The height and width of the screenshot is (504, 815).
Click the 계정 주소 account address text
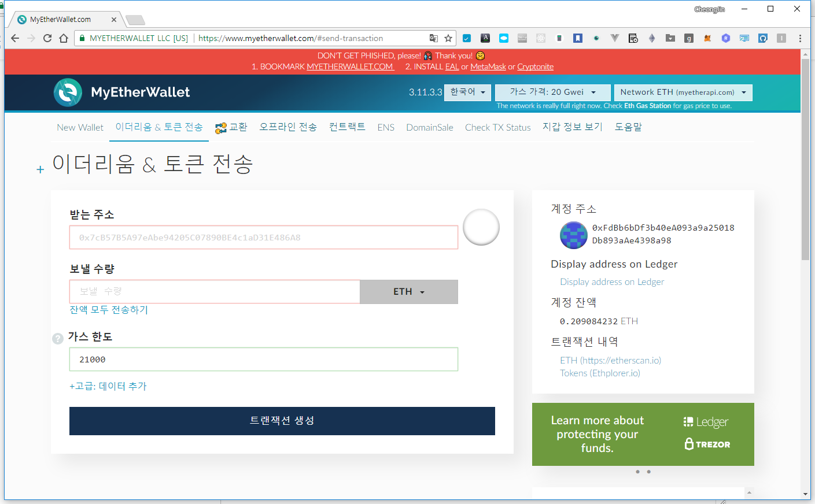click(663, 234)
